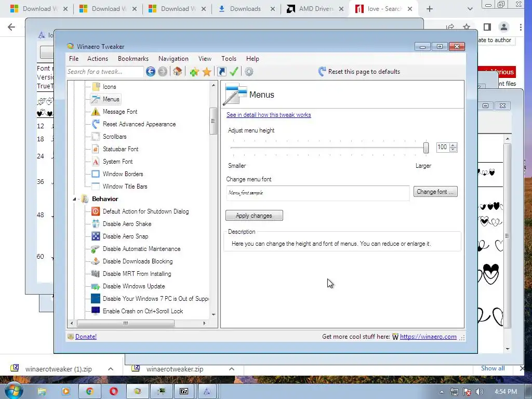Click the System Font letter A icon
The height and width of the screenshot is (399, 532).
click(96, 162)
